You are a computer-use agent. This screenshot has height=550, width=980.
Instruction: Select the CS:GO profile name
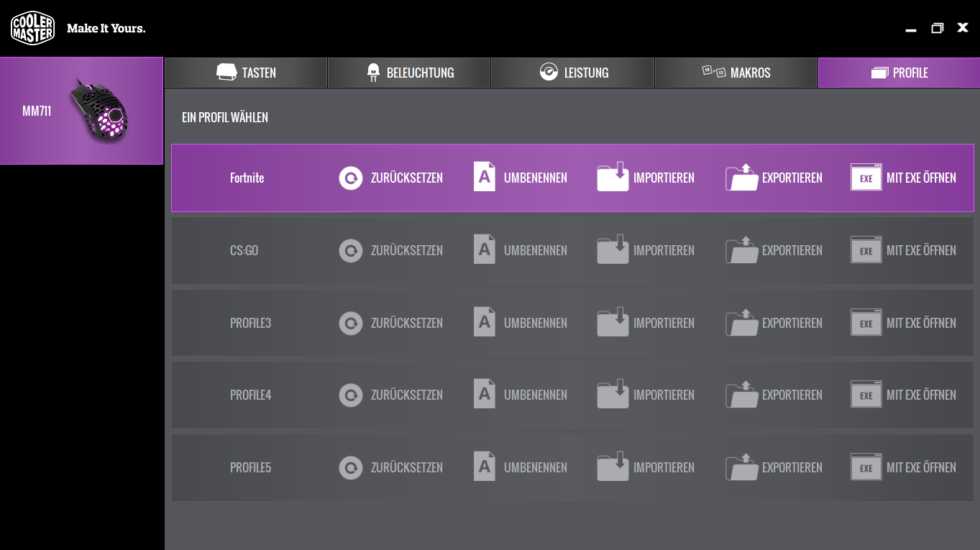click(244, 250)
